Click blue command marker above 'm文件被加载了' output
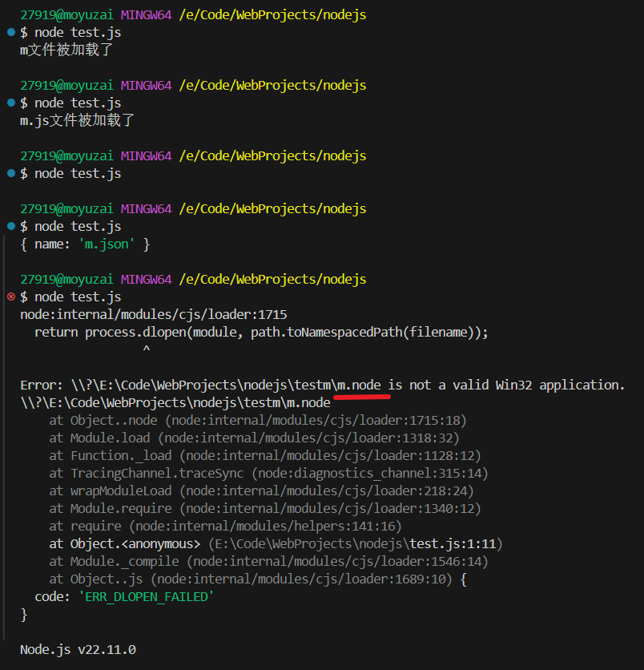644x670 pixels. [11, 32]
